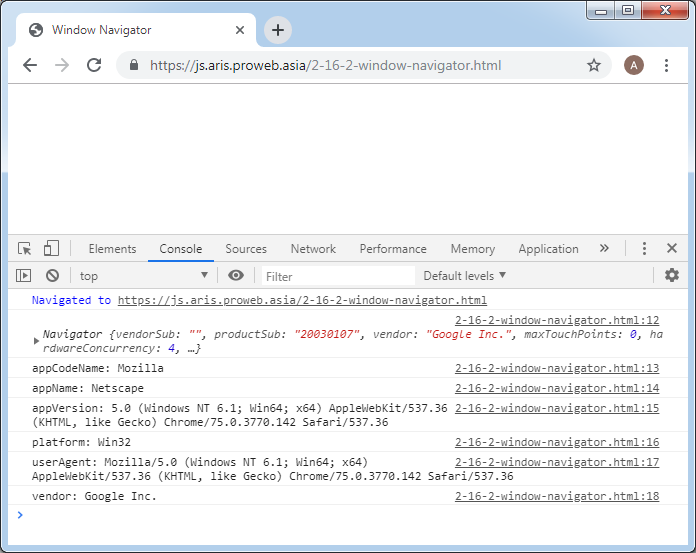Reload the current page

pyautogui.click(x=94, y=65)
